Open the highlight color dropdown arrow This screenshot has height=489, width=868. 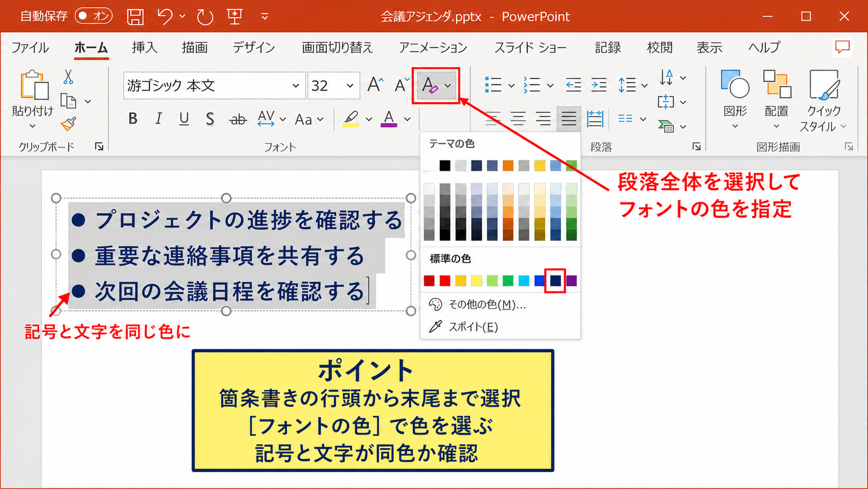(x=369, y=120)
